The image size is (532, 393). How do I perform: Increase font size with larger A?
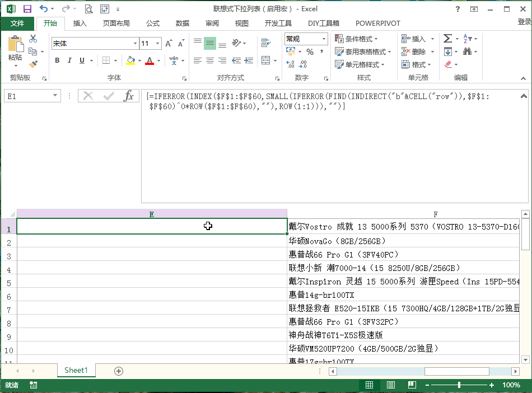tap(169, 44)
